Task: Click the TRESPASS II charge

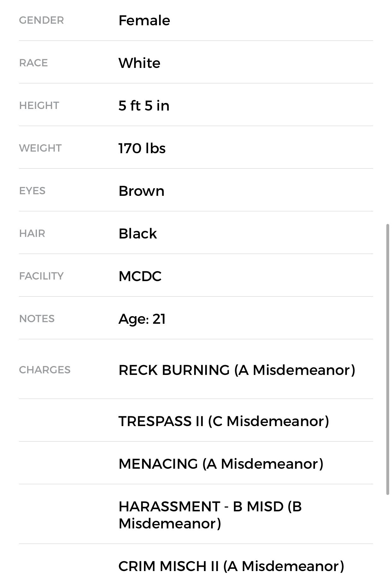Action: click(223, 421)
